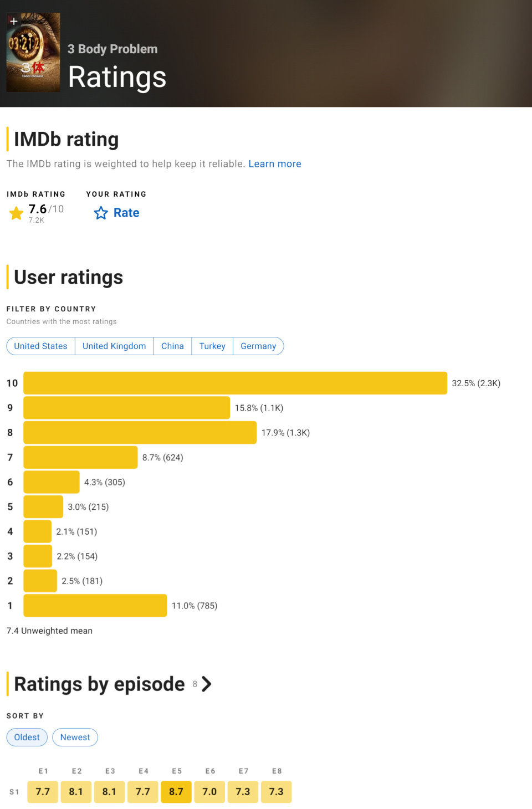The width and height of the screenshot is (532, 809).
Task: Click the plus watchlist icon on poster
Action: (x=14, y=21)
